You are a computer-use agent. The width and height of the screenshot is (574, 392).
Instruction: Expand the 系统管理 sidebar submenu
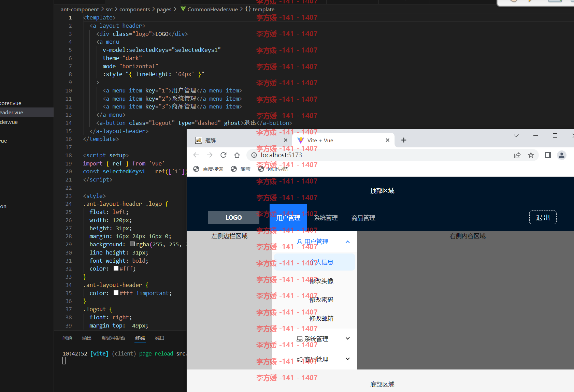315,339
